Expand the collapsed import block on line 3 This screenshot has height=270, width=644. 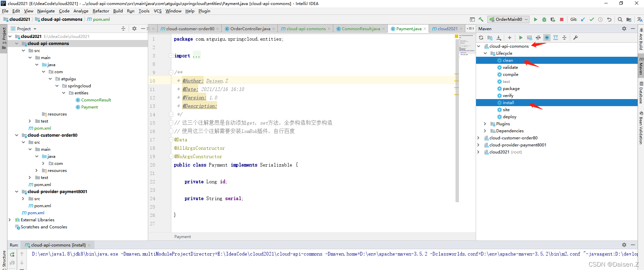click(171, 56)
